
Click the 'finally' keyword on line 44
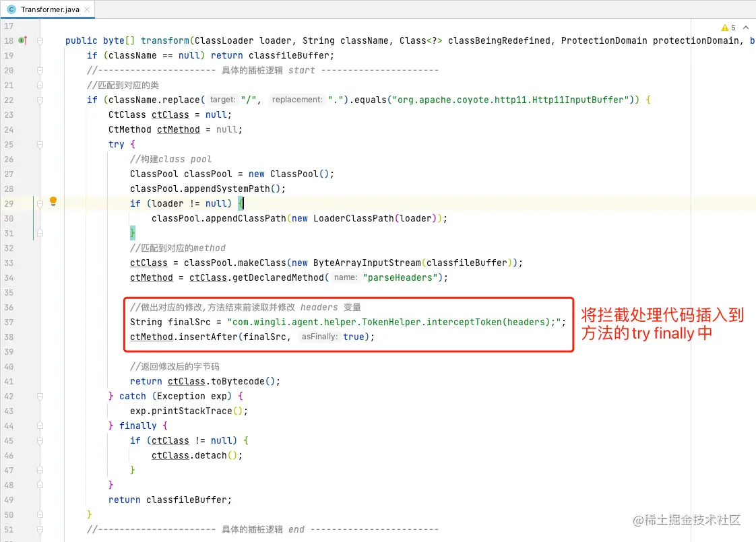[x=138, y=426]
